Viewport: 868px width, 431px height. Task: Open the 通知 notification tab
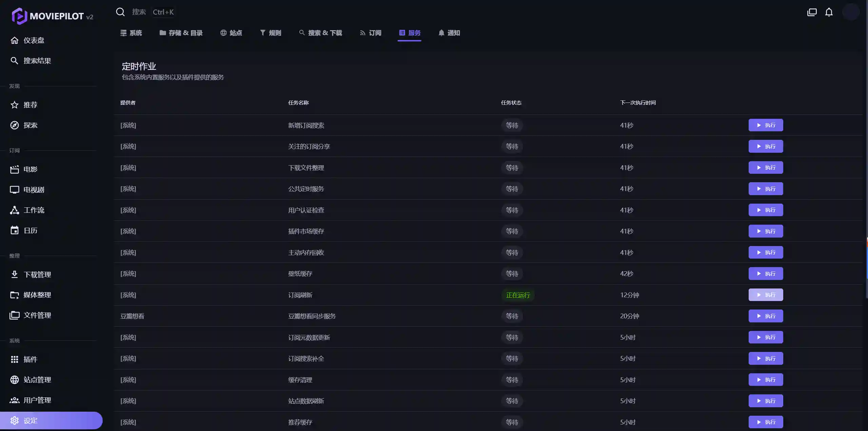click(x=449, y=33)
